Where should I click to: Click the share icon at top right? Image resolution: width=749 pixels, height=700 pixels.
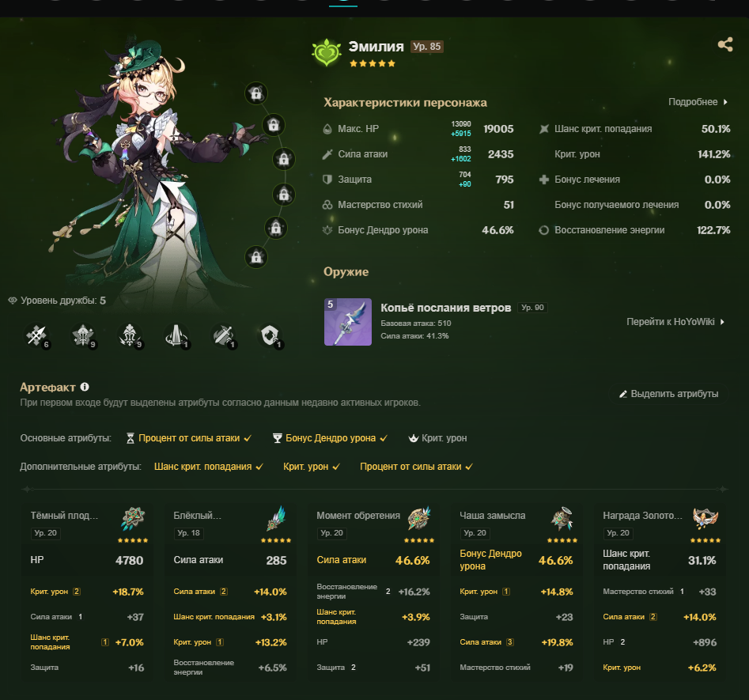tap(725, 44)
